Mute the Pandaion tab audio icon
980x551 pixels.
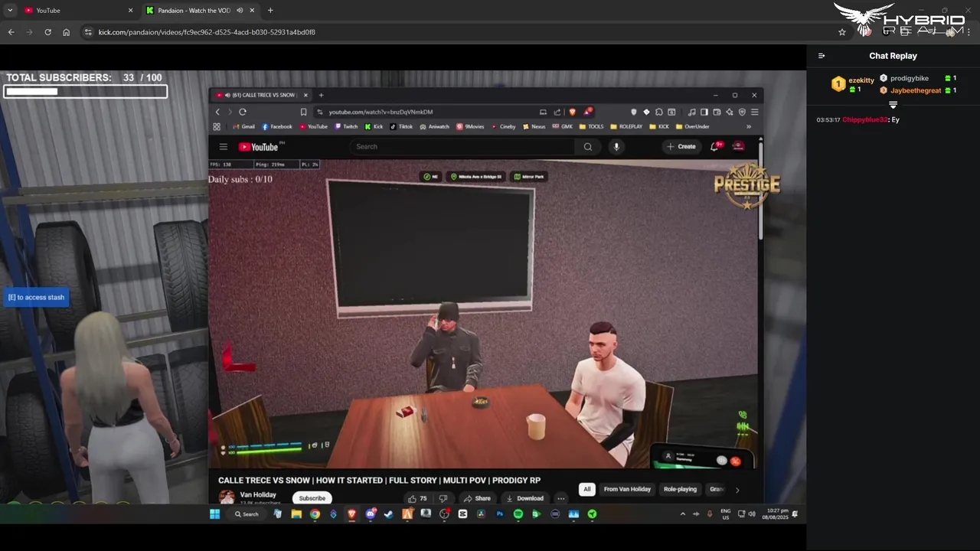click(240, 11)
